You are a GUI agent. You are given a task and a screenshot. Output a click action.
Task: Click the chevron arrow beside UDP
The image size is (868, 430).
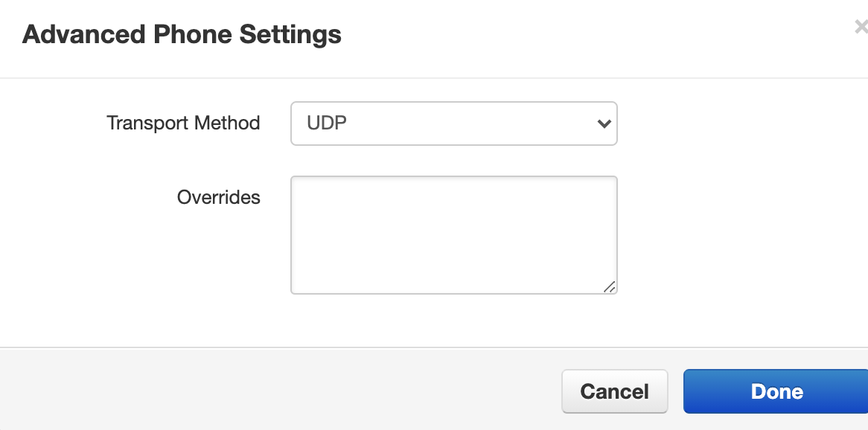[604, 123]
